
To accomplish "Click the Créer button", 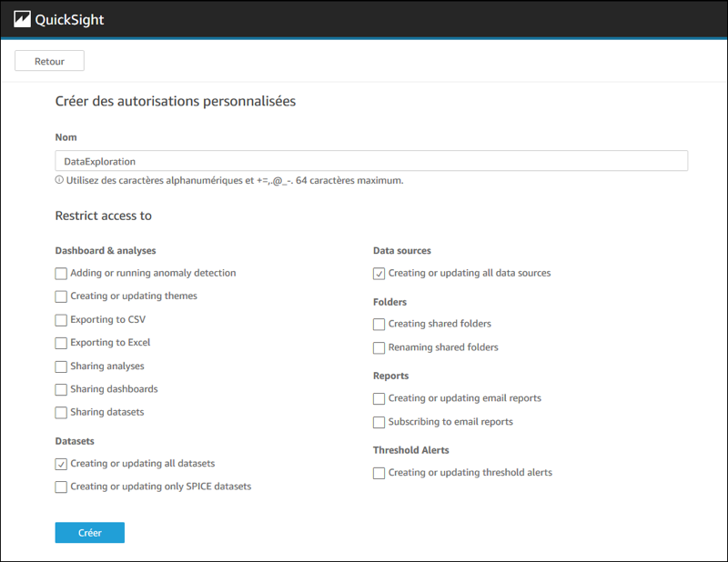I will (x=89, y=533).
